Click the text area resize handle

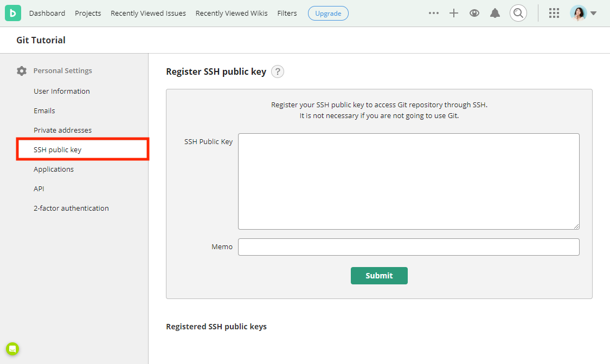click(576, 226)
